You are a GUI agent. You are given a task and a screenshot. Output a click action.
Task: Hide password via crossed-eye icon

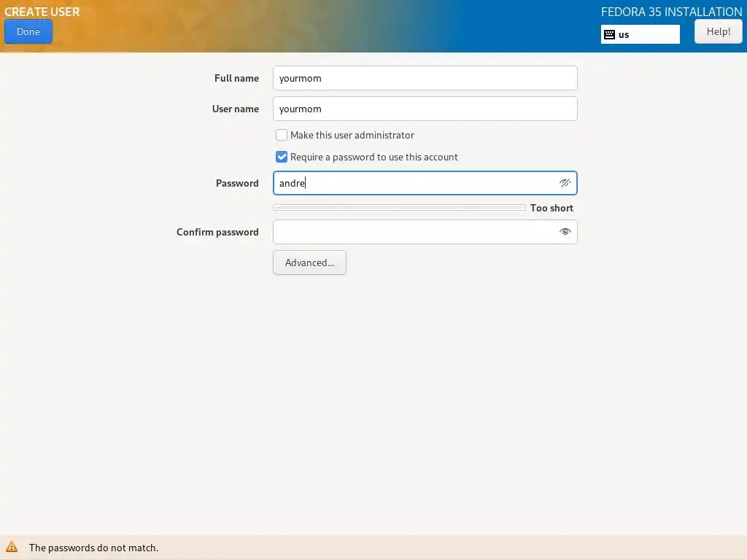(x=565, y=183)
